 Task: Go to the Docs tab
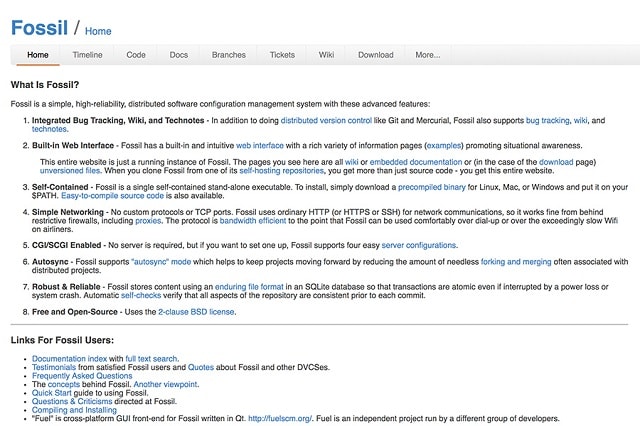coord(179,55)
